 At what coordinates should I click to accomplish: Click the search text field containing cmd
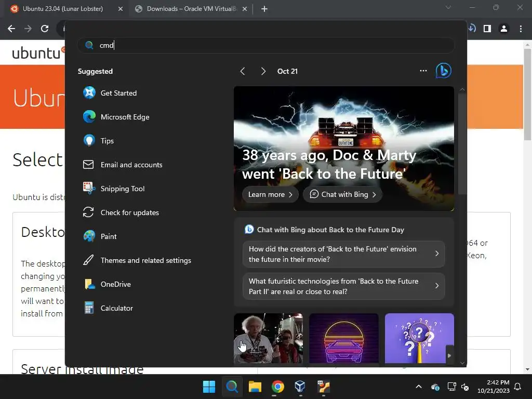pos(267,45)
